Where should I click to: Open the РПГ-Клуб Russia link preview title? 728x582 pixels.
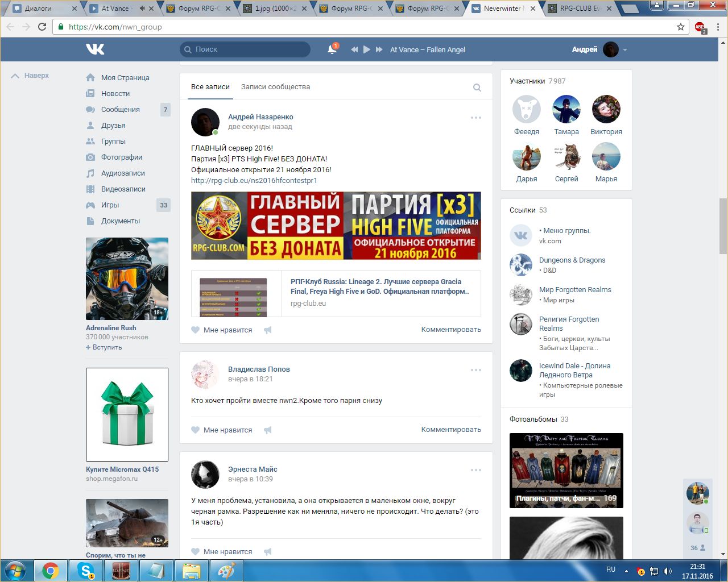[x=380, y=286]
